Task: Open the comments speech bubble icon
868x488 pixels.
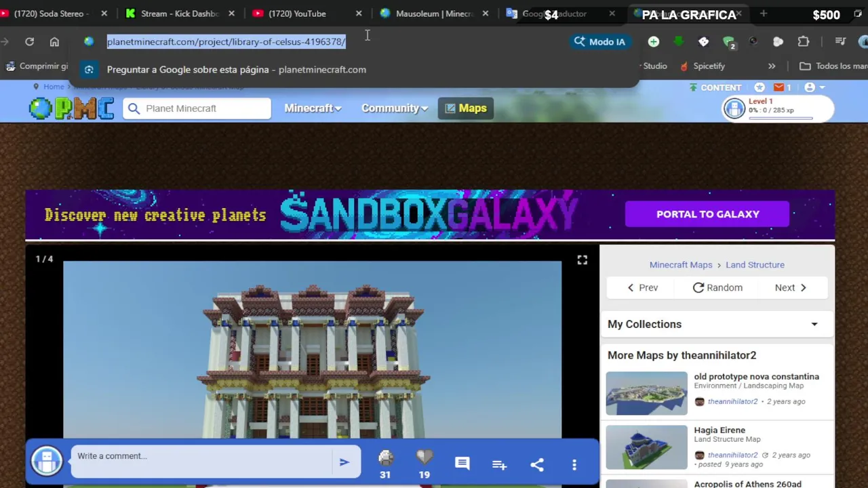Action: 462,464
